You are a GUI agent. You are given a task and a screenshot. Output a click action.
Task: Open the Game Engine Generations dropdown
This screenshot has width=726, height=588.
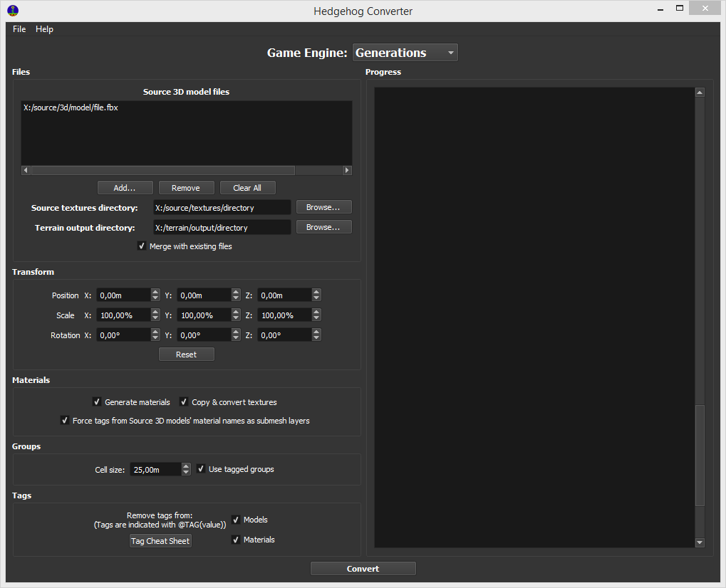coord(405,53)
